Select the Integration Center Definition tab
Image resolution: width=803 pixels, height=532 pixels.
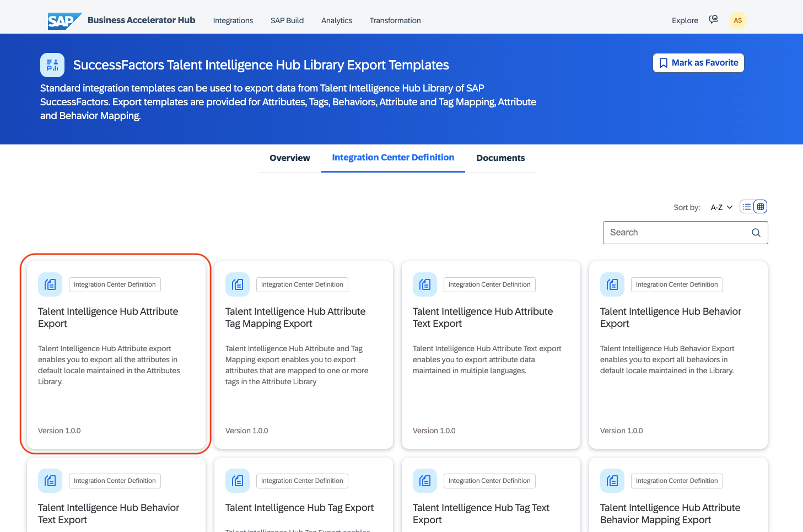[393, 158]
